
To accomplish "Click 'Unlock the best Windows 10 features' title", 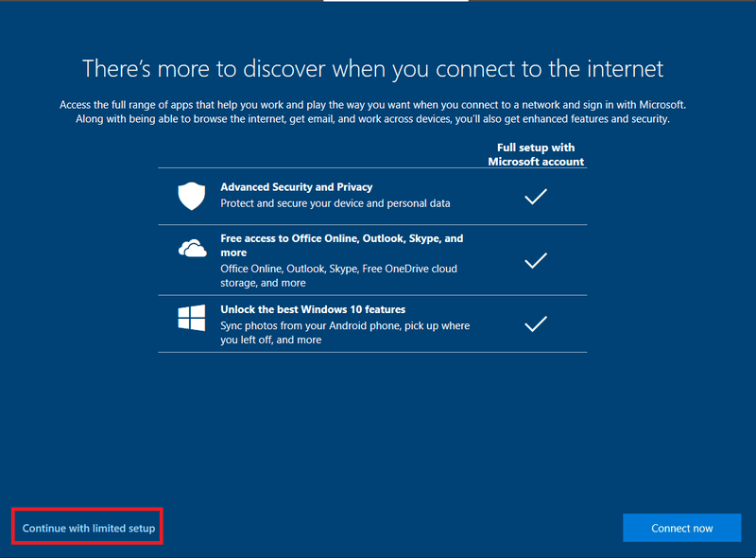I will click(x=313, y=309).
